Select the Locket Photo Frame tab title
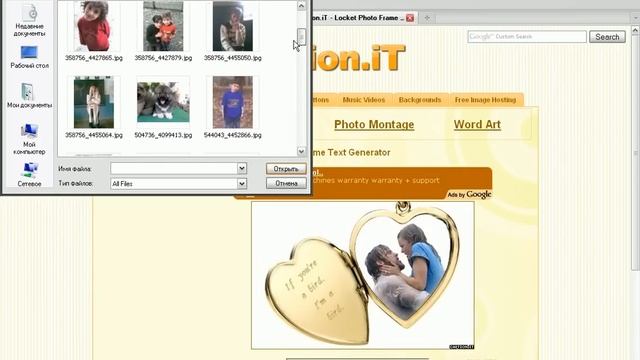Viewport: 640px width, 360px height. point(358,18)
